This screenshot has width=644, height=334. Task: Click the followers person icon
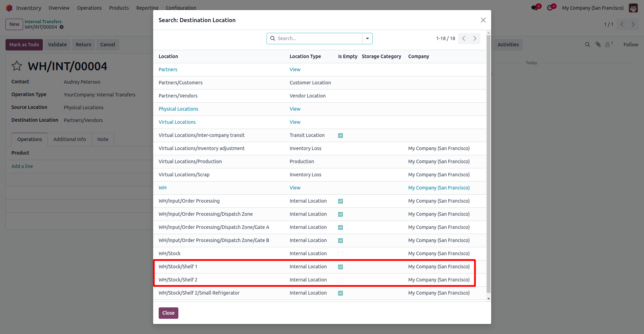pyautogui.click(x=608, y=45)
